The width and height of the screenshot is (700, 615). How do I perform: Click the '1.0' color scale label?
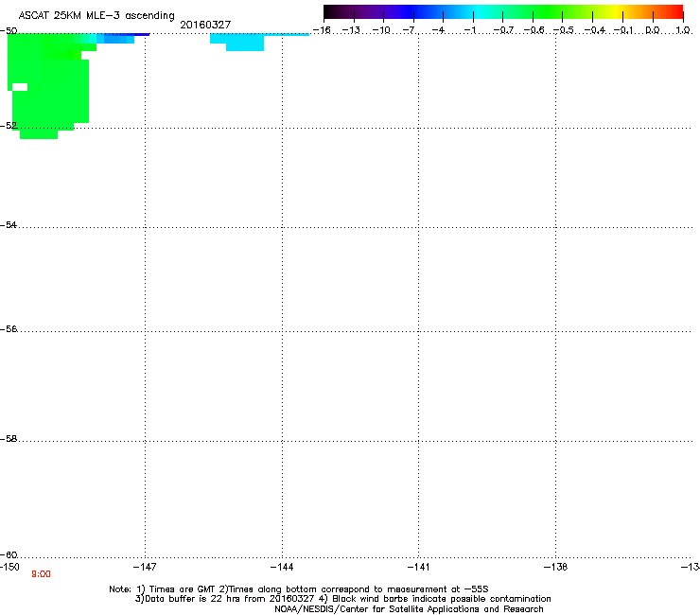pyautogui.click(x=683, y=30)
